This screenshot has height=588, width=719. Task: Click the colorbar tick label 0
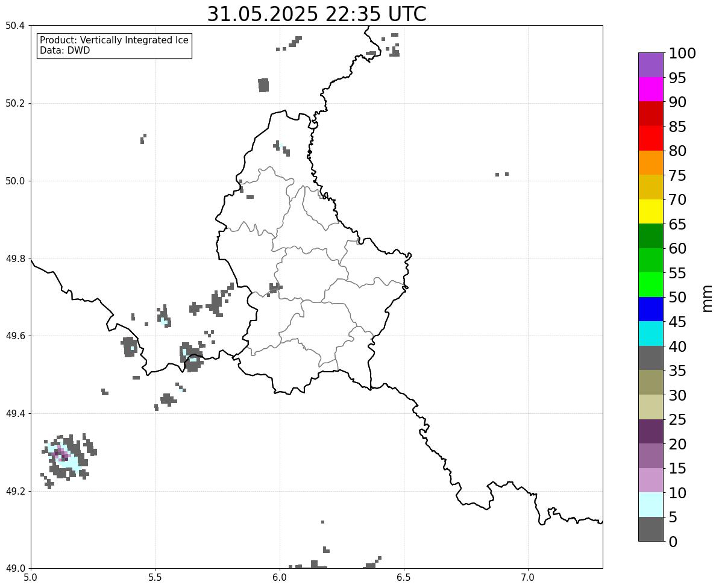[673, 542]
